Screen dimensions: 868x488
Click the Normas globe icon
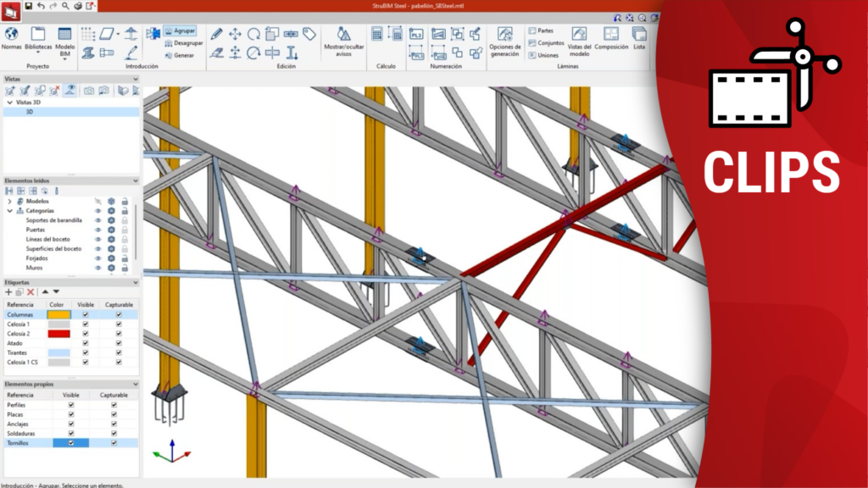[x=12, y=34]
